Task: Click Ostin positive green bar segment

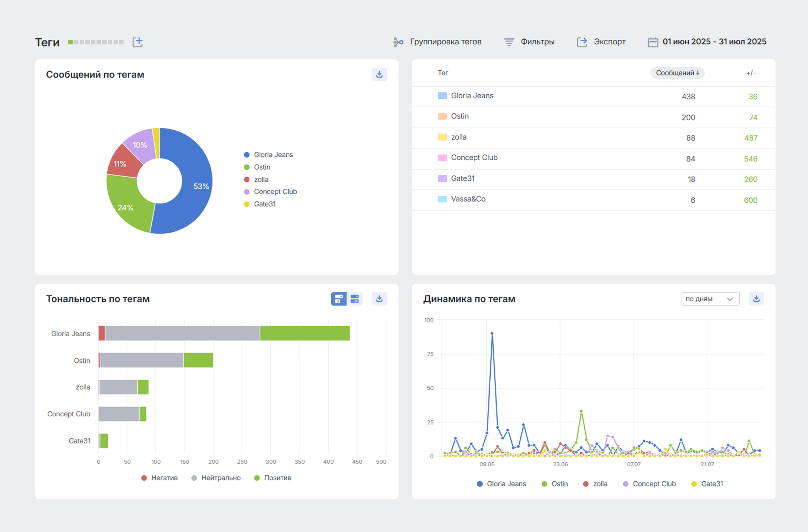Action: pos(198,360)
